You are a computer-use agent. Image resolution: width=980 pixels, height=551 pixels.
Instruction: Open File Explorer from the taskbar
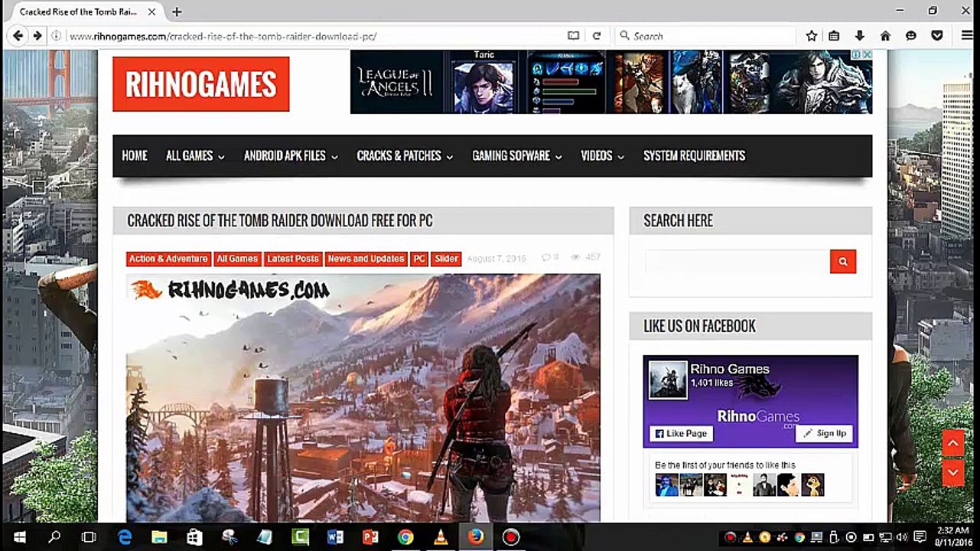pos(159,537)
